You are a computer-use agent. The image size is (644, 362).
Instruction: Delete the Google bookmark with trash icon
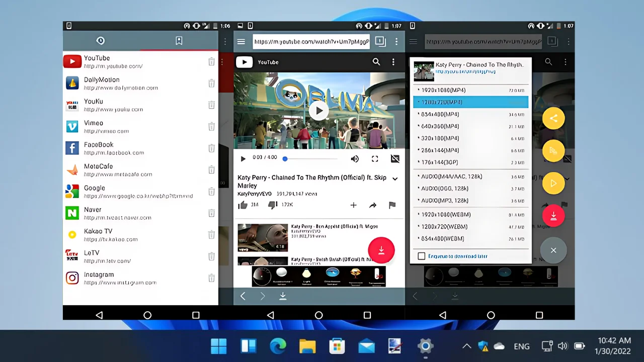click(211, 192)
